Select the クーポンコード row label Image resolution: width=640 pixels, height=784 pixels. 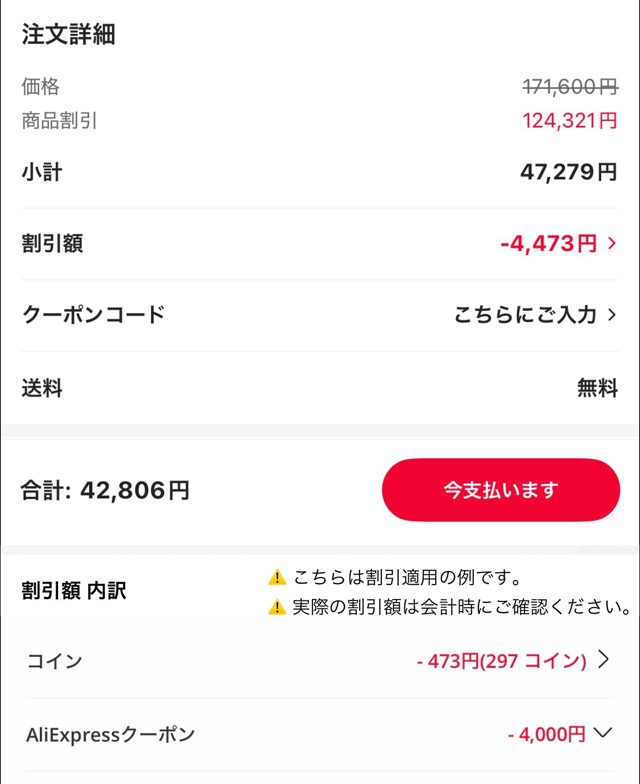[x=93, y=315]
